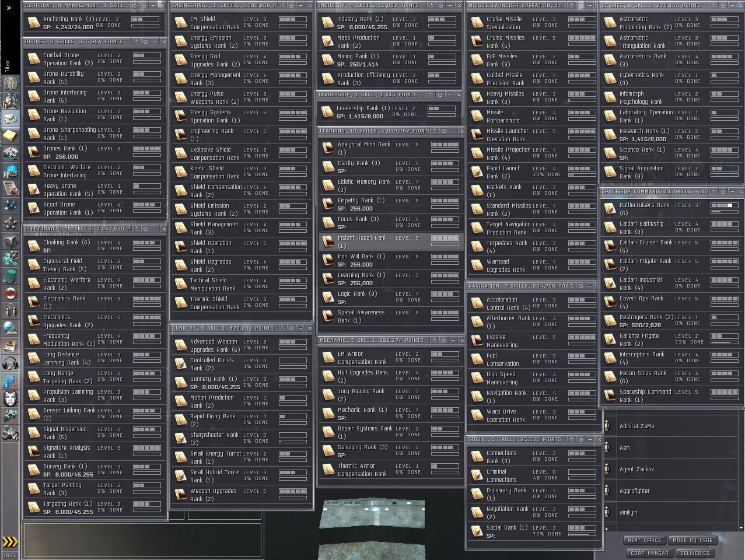This screenshot has width=745, height=560.
Task: Select Cloaking Rank (6) skill row
Action: coord(95,246)
